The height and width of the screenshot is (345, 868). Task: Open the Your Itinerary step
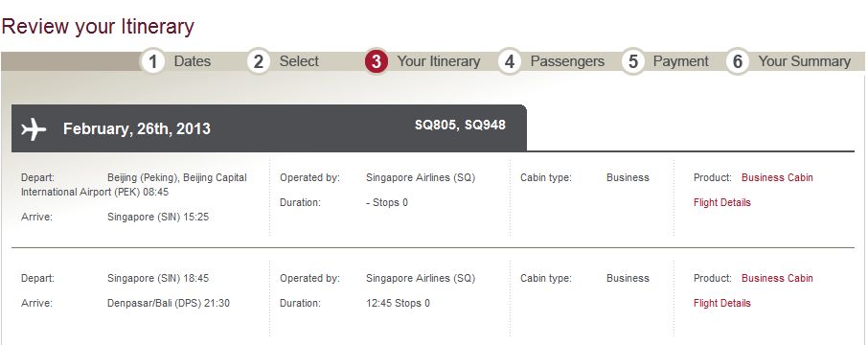[439, 61]
